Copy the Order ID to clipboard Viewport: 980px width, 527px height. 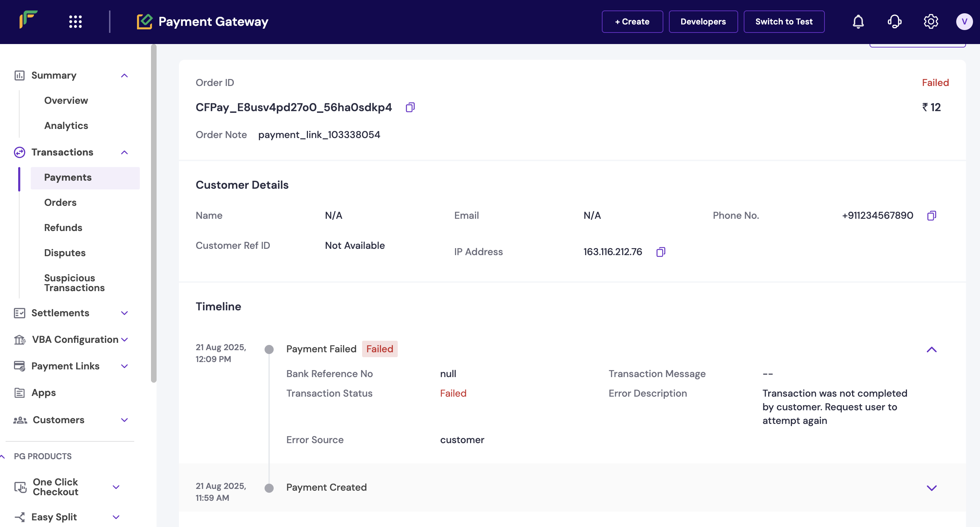point(410,107)
